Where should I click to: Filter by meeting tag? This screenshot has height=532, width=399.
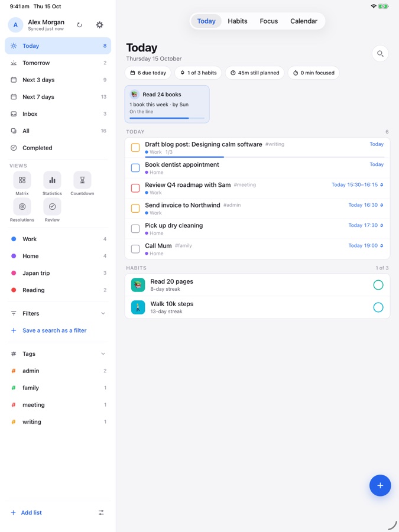point(58,405)
